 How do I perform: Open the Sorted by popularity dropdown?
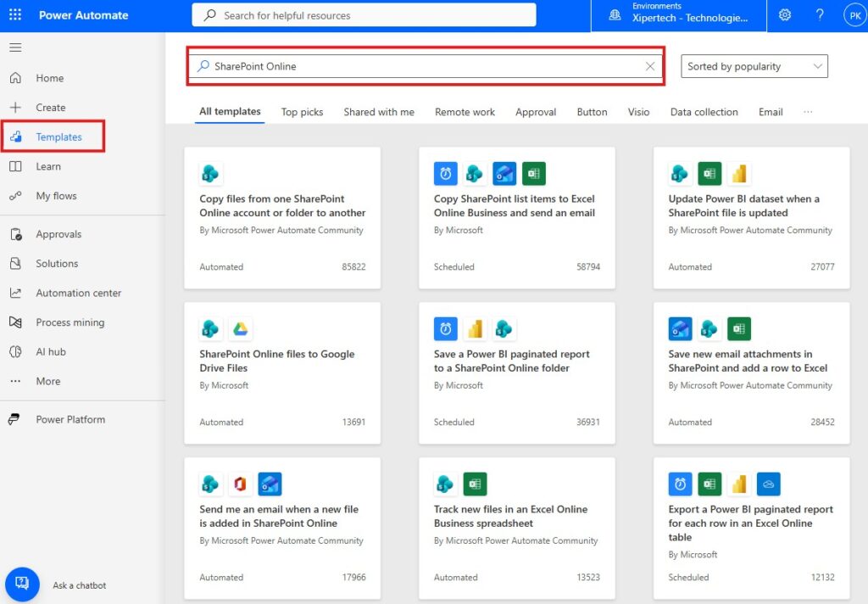(x=754, y=65)
